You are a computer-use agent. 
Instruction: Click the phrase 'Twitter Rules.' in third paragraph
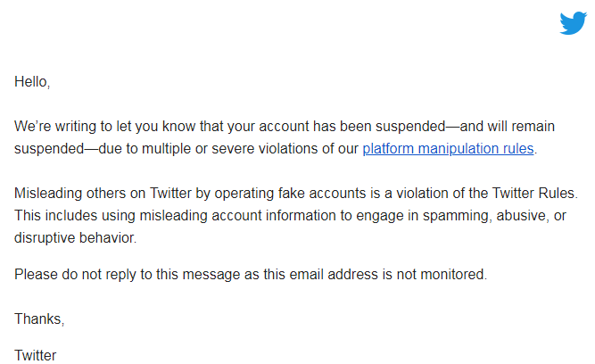(535, 194)
